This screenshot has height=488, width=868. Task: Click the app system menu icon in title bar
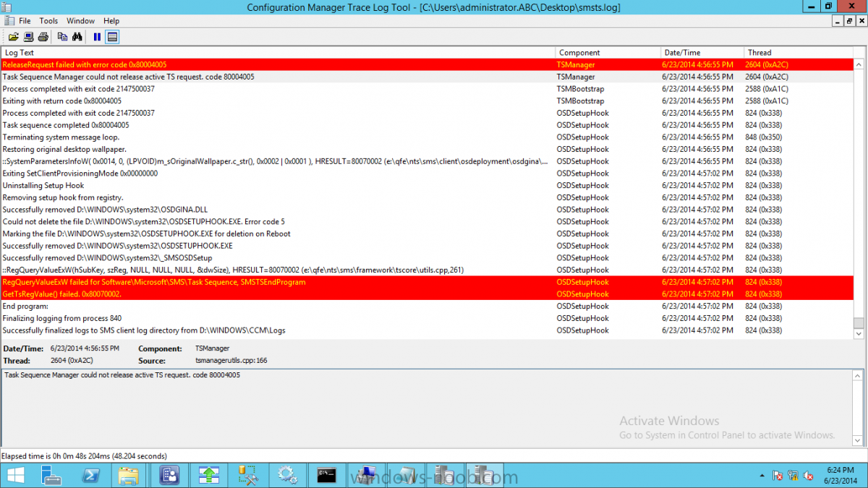pyautogui.click(x=8, y=7)
